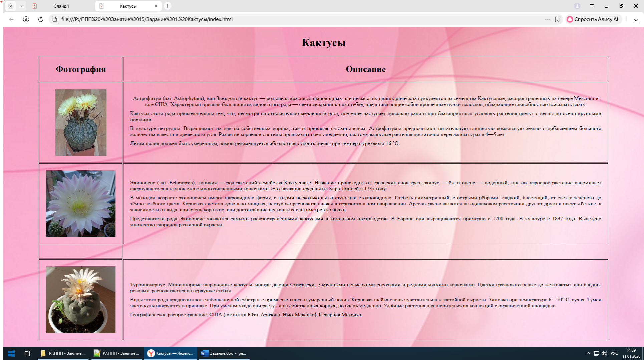Viewport: 644px width, 360px height.
Task: Open the downloads arrow icon
Action: point(636,19)
